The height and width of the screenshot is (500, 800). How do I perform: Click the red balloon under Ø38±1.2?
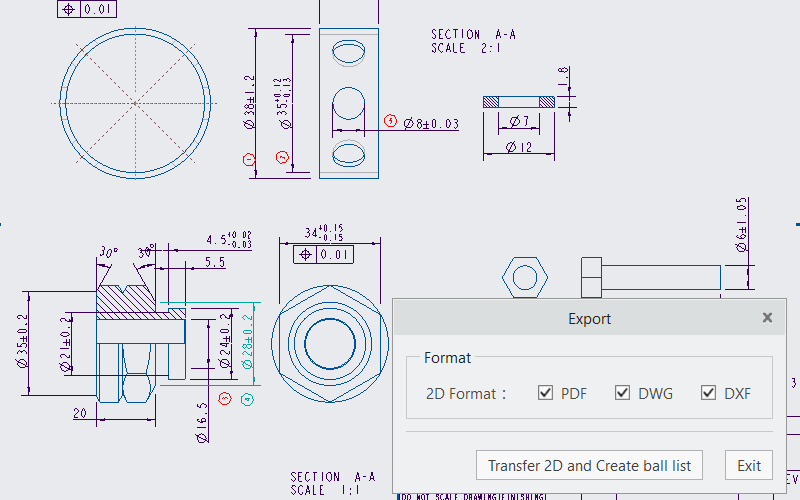point(250,159)
